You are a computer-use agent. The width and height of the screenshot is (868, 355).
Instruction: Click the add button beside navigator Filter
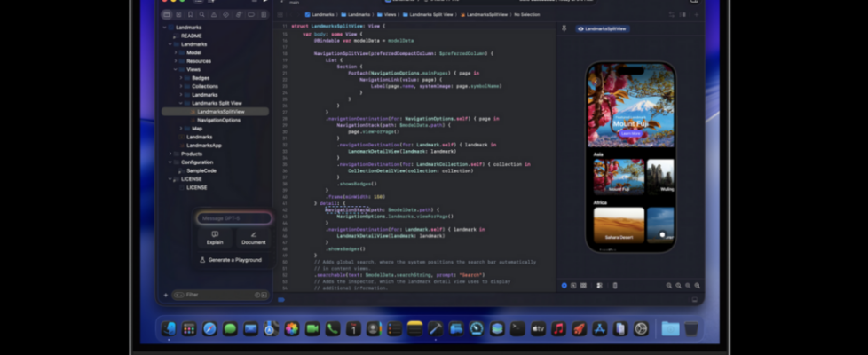pyautogui.click(x=166, y=295)
